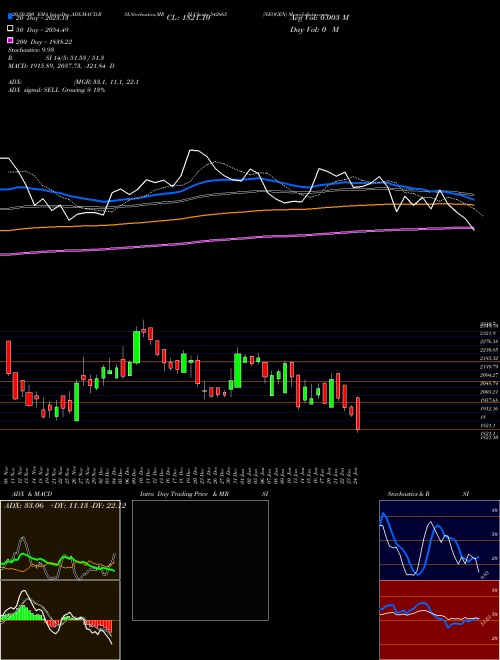
Task: Click the red RSI chart panel
Action: pos(439,620)
